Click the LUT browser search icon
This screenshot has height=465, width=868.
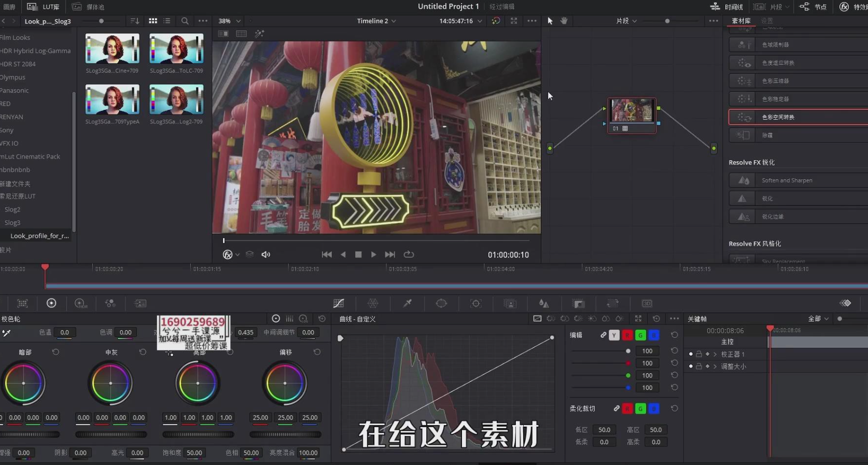coord(185,21)
